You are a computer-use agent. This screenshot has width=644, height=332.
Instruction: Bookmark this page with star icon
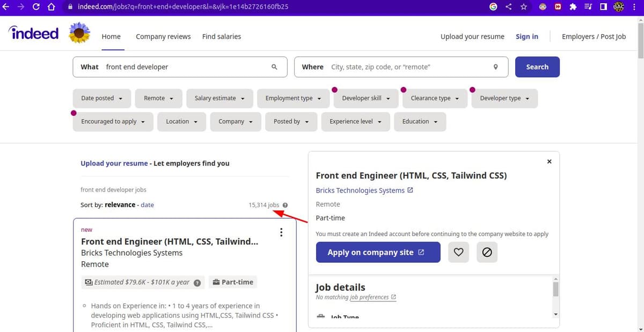coord(523,7)
